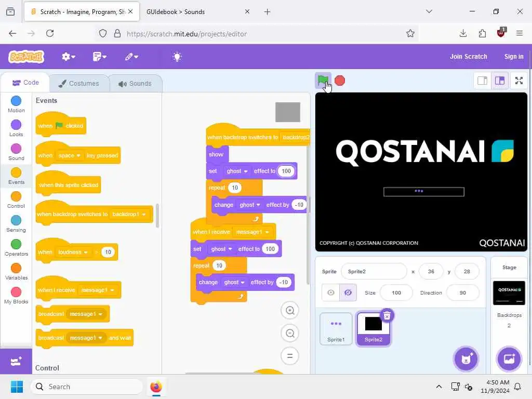Image resolution: width=532 pixels, height=399 pixels.
Task: Select the when this sprite clicked block
Action: (x=68, y=183)
